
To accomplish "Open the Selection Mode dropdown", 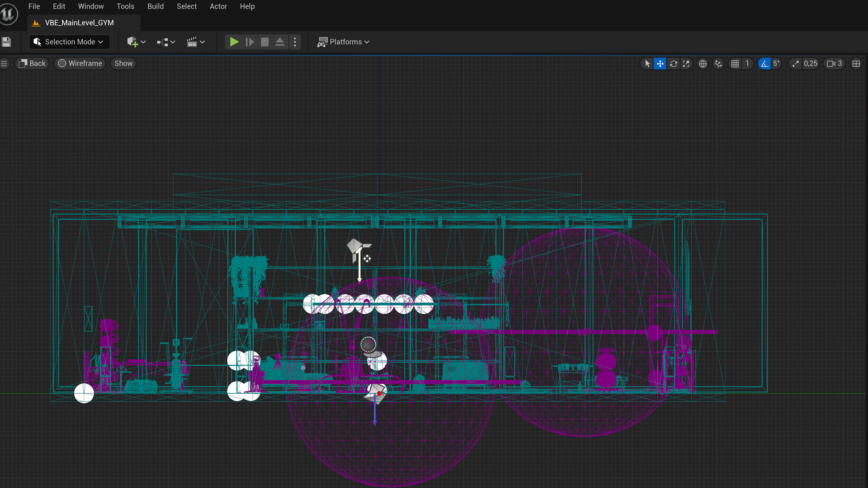I will coord(70,42).
